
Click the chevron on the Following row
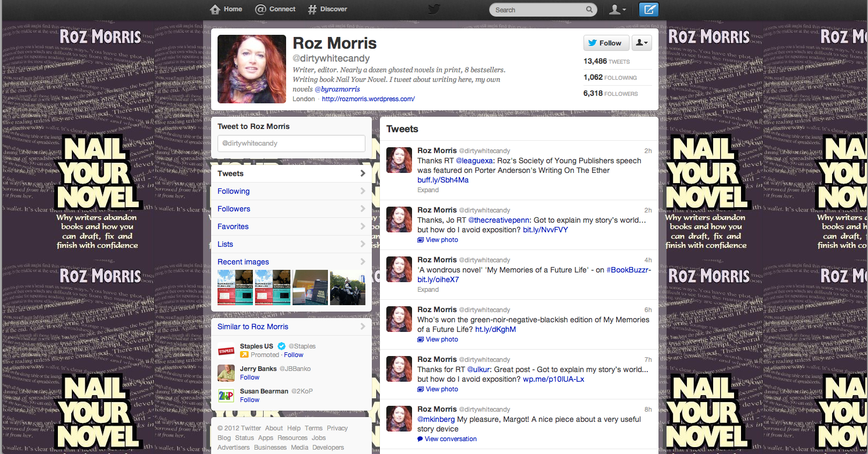(x=363, y=191)
